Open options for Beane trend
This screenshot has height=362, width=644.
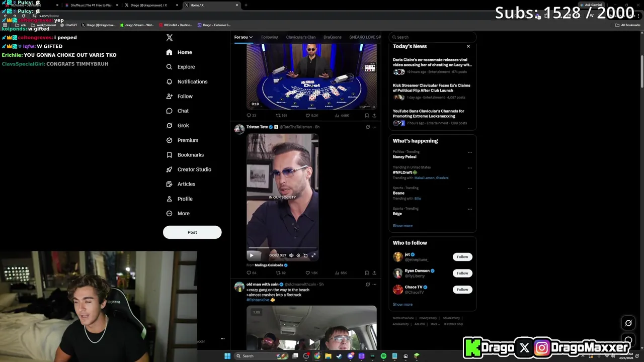(x=470, y=189)
